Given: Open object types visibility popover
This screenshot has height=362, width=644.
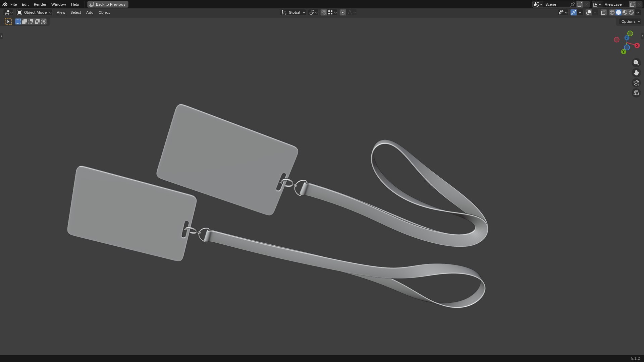Looking at the screenshot, I should click(x=563, y=12).
